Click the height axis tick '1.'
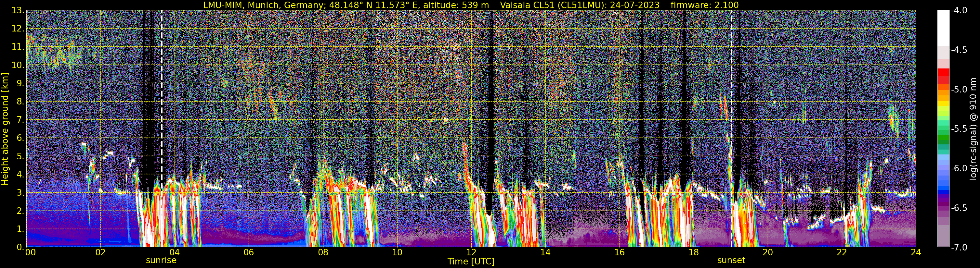The height and width of the screenshot is (268, 980). pyautogui.click(x=20, y=229)
